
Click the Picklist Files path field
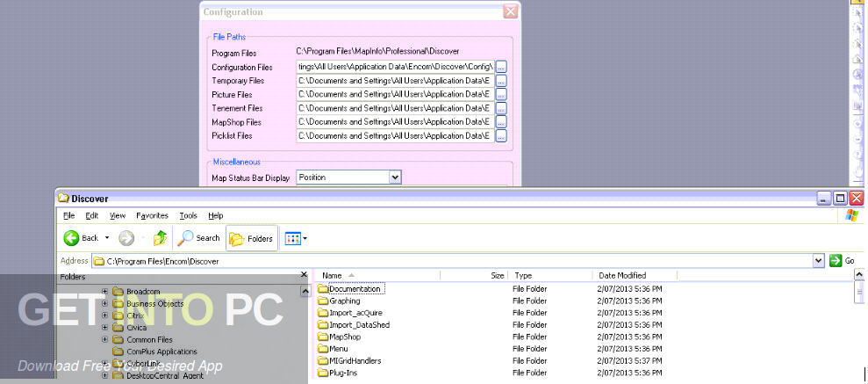[395, 135]
